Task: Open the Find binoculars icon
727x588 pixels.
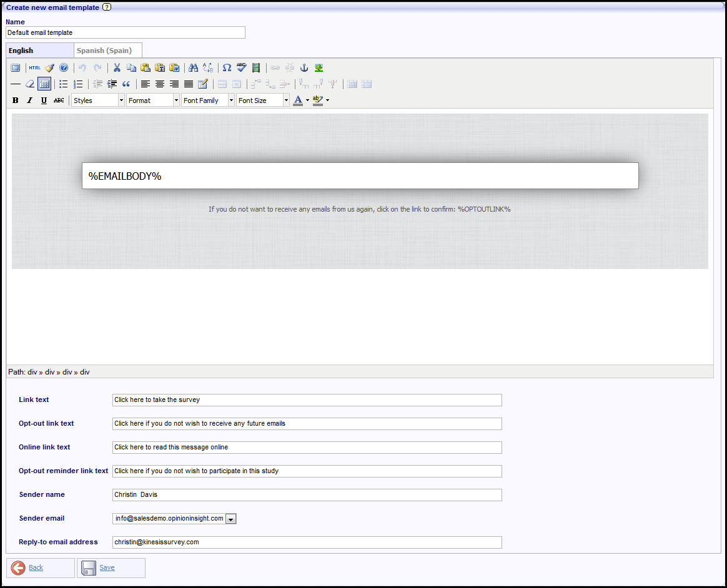Action: pyautogui.click(x=194, y=67)
